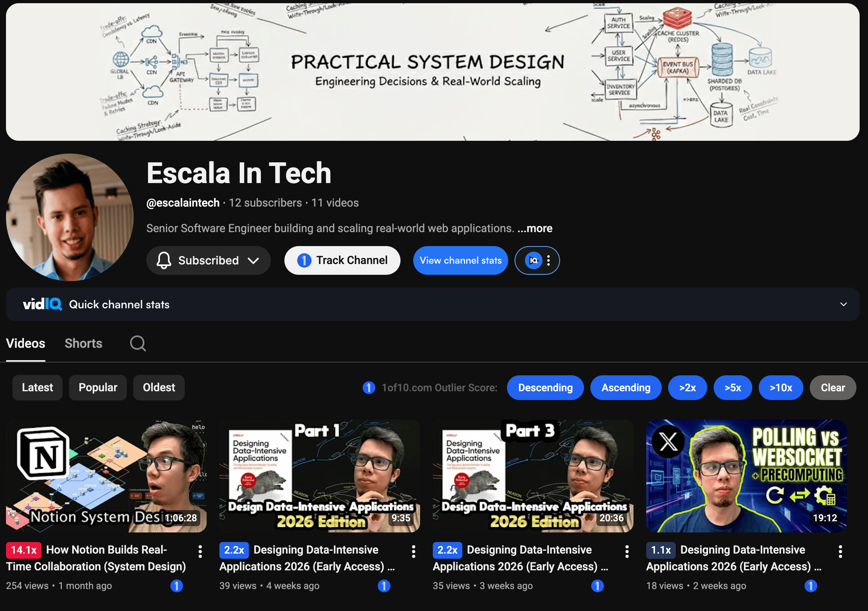Viewport: 868px width, 611px height.
Task: Click the Track Channel button
Action: pyautogui.click(x=342, y=260)
